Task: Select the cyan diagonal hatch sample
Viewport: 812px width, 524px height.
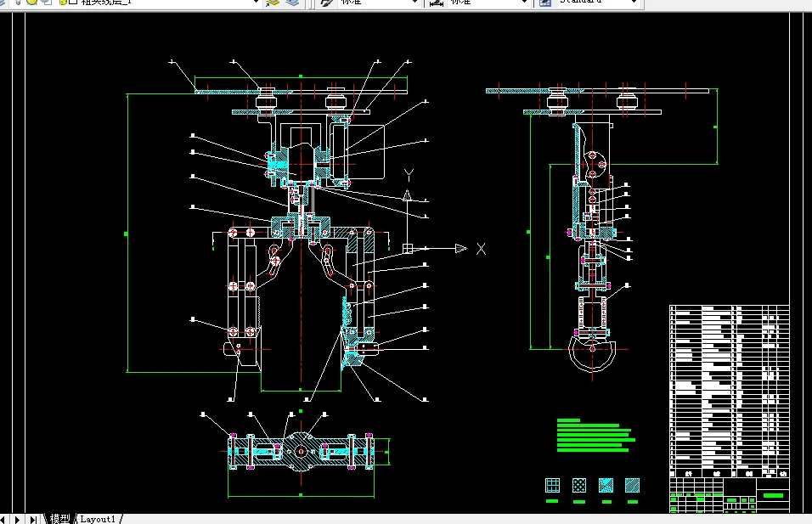Action: [606, 485]
